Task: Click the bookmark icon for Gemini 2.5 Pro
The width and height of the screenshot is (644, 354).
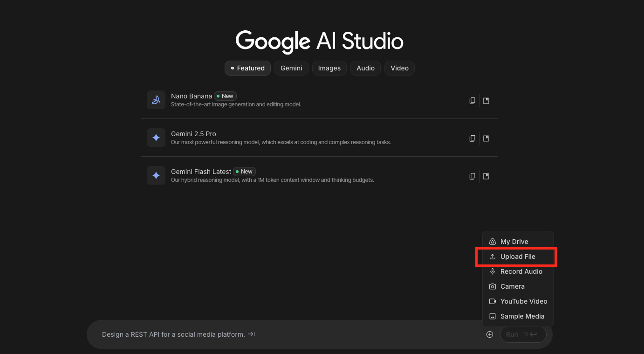Action: click(486, 138)
